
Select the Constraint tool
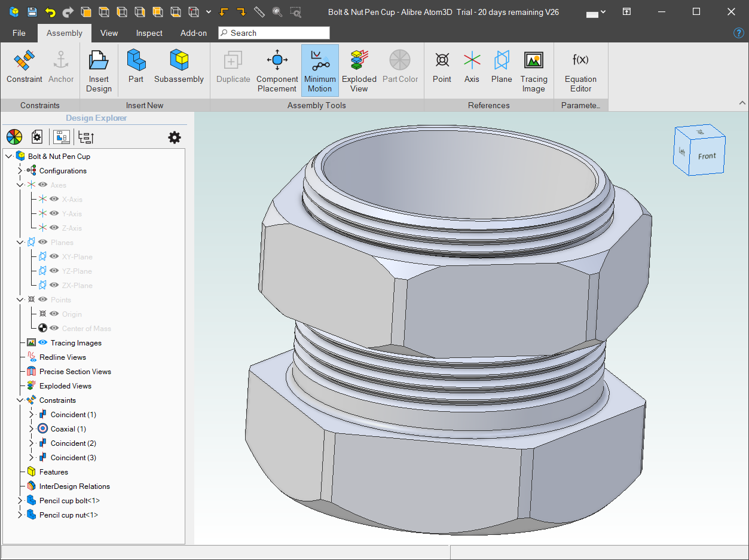(x=24, y=66)
